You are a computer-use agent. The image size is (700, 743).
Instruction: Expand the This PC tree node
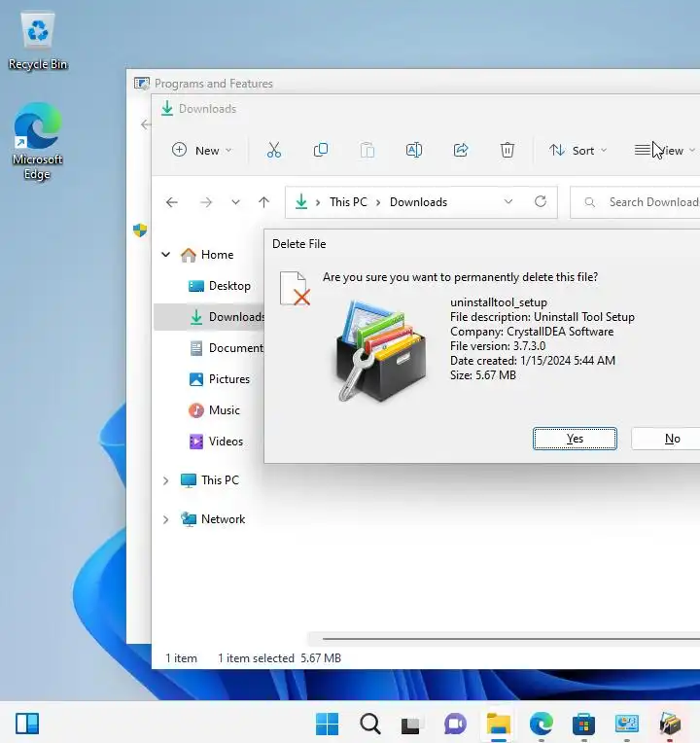click(166, 480)
